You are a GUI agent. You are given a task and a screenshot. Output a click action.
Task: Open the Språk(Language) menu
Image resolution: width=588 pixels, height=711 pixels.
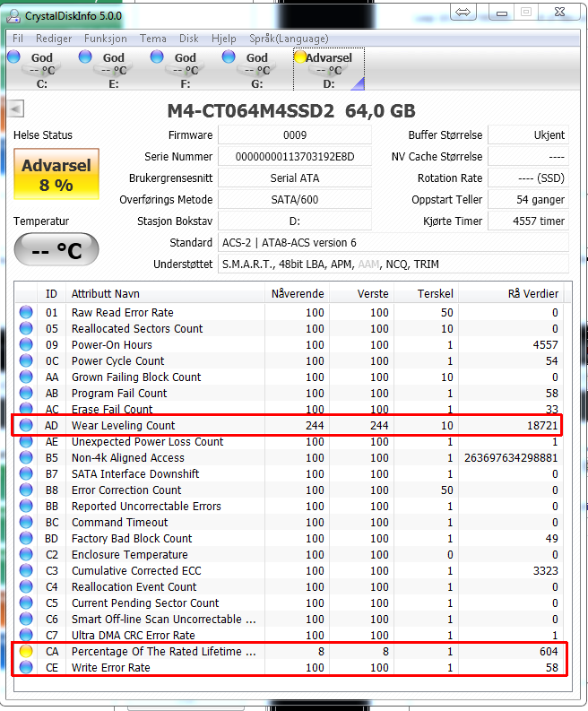(289, 39)
